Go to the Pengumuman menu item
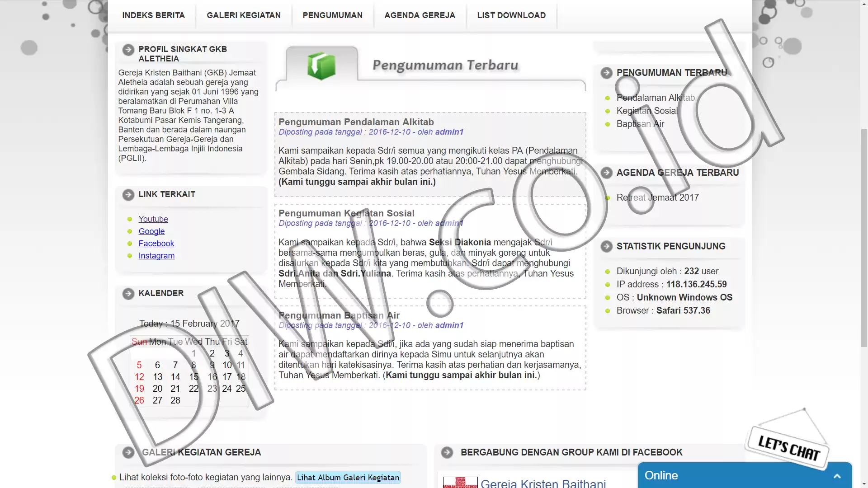This screenshot has height=488, width=868. 333,15
